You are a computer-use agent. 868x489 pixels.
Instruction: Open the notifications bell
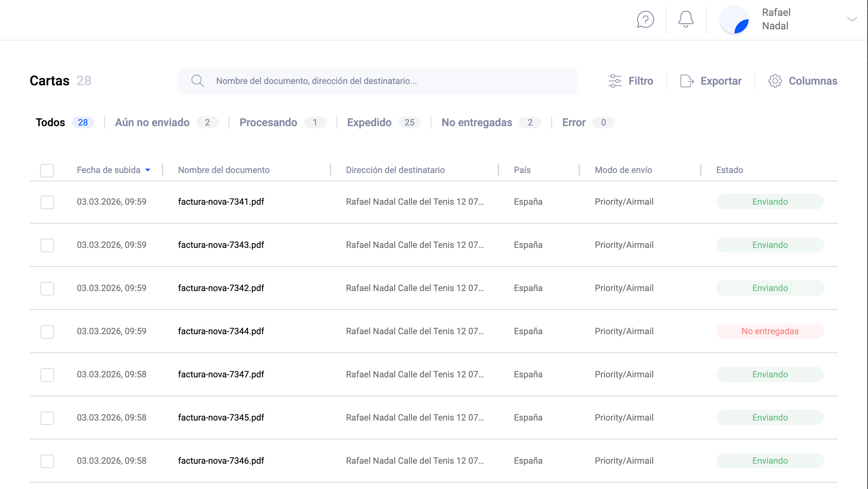[x=685, y=19]
